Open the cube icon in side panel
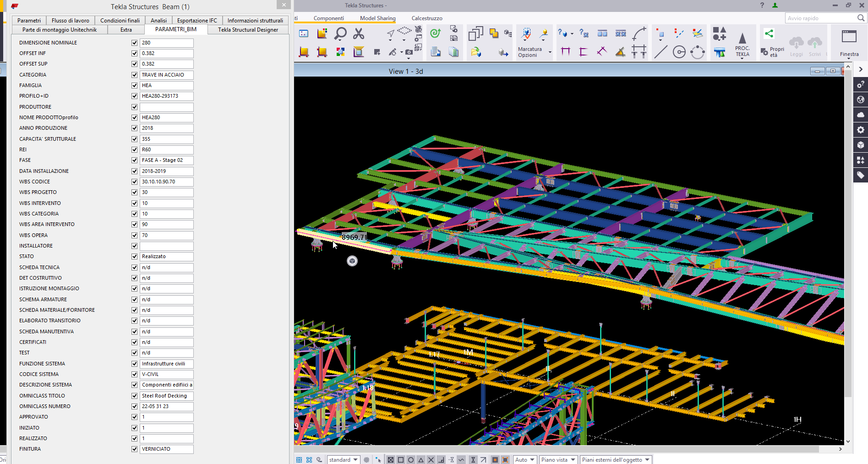 point(861,145)
